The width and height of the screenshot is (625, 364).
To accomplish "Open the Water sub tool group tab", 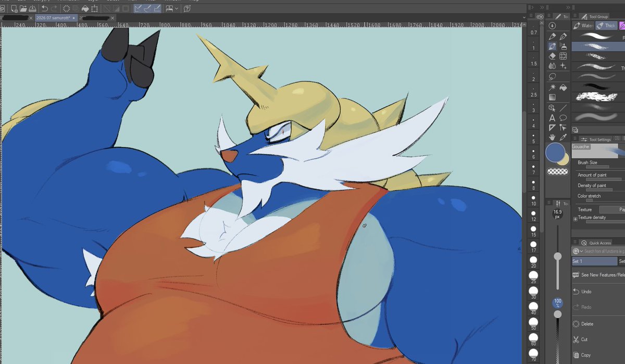I will pyautogui.click(x=583, y=26).
